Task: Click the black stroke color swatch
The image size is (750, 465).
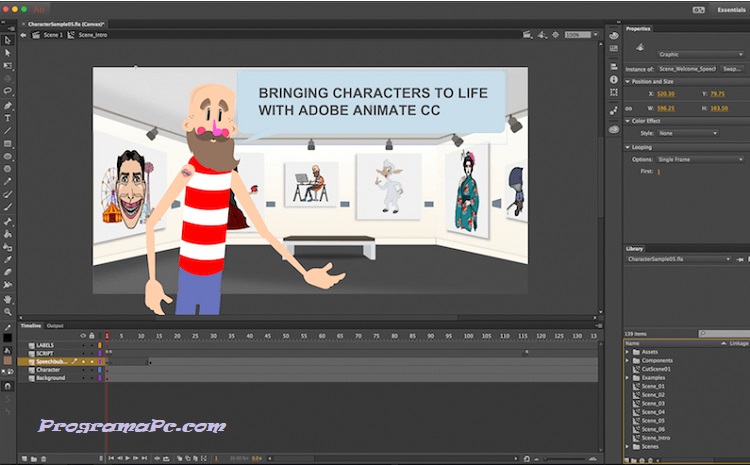Action: pos(8,339)
